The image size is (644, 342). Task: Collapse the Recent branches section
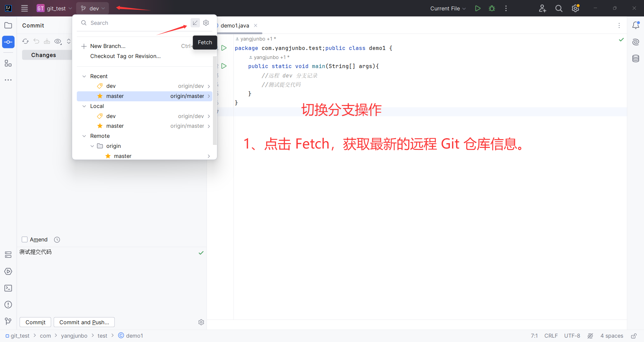(84, 76)
